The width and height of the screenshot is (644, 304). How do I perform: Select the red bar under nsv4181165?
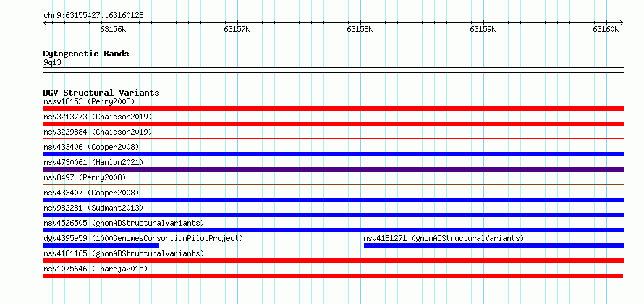333,261
